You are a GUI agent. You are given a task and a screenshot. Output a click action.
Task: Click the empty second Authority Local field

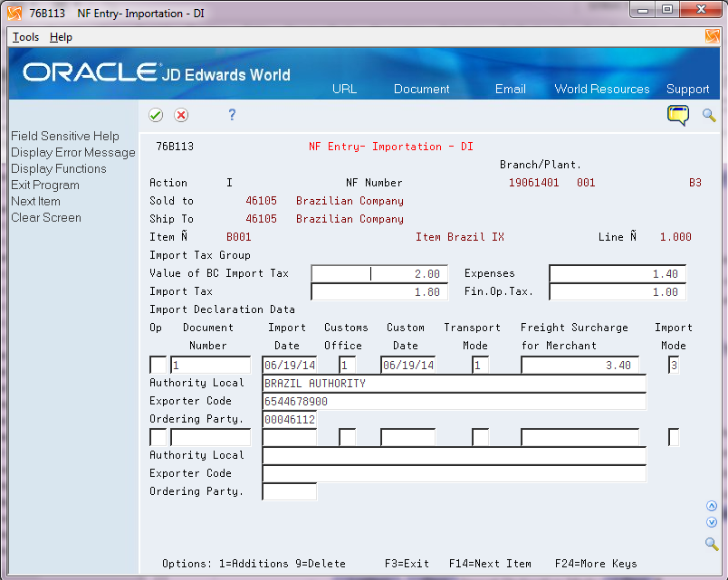454,456
